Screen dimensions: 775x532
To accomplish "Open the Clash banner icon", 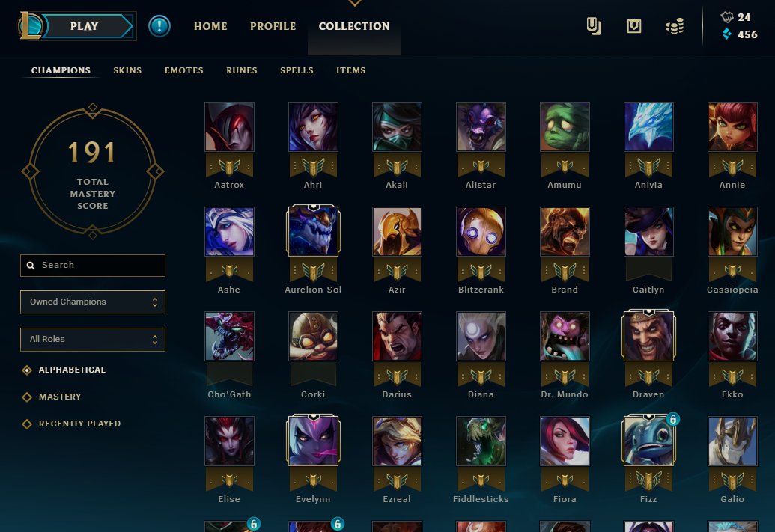I will click(x=634, y=26).
